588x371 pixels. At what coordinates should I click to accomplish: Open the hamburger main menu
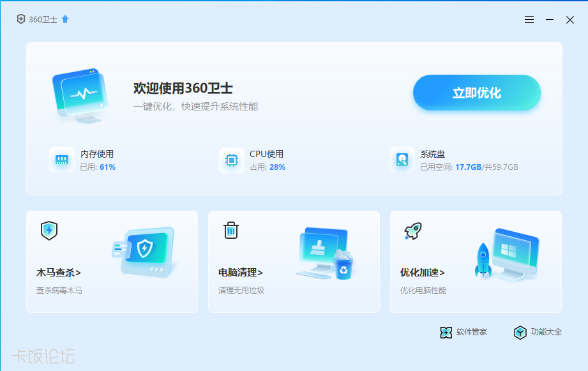(529, 19)
